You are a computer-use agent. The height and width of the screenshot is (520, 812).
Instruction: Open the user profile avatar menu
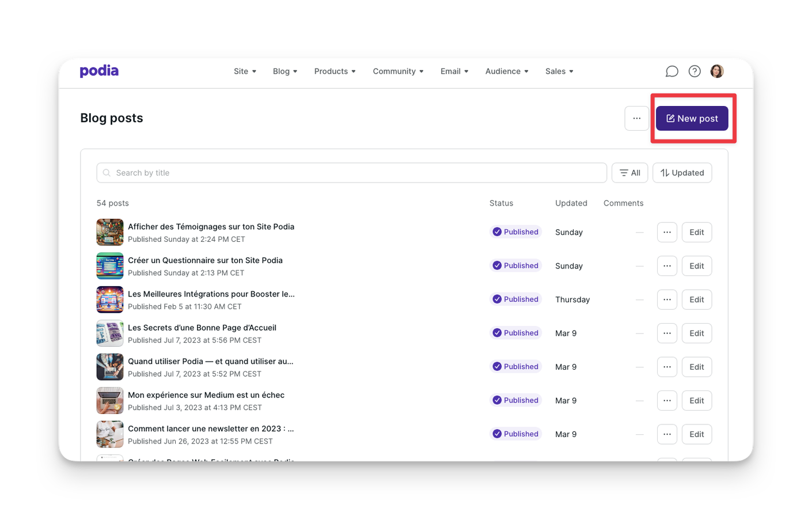click(x=717, y=71)
